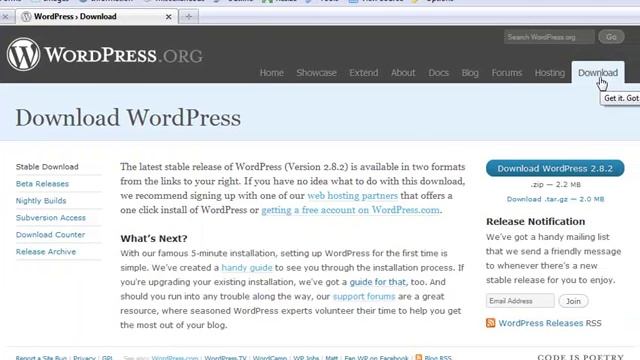Viewport: 640px width, 360px height.
Task: Open Beta Releases in the sidebar
Action: click(x=42, y=184)
